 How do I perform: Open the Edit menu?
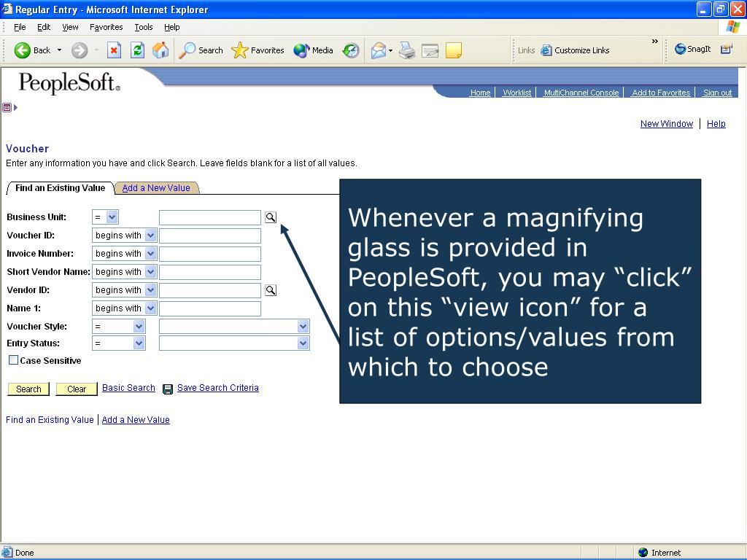tap(44, 27)
